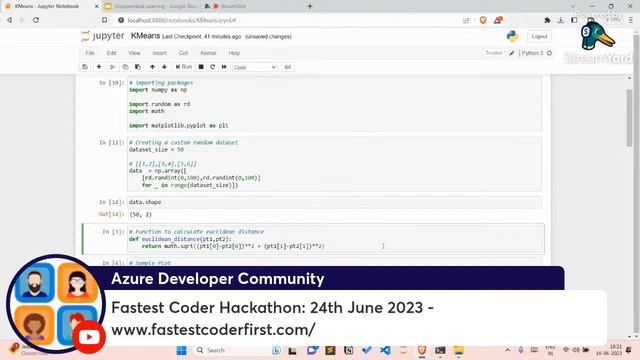Bookmark this page icon
This screenshot has width=640, height=360.
104,20
